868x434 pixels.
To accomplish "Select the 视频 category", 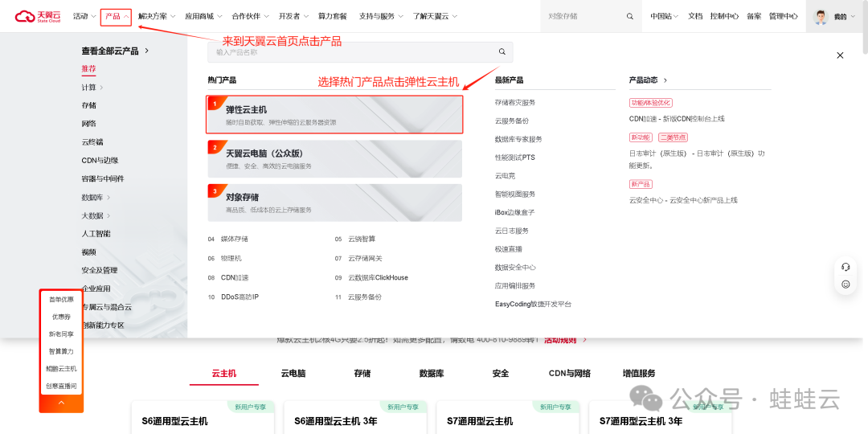I will (x=88, y=252).
